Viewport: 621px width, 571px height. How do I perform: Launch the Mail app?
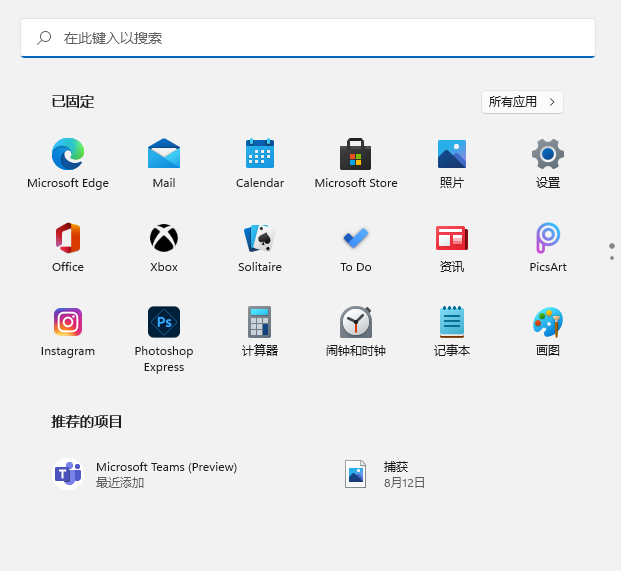point(164,154)
